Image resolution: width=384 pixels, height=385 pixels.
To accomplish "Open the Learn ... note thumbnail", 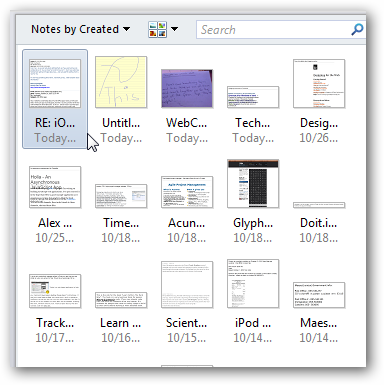I will (121, 300).
